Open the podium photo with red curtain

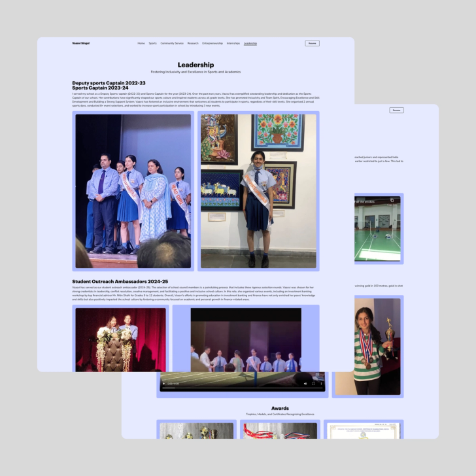coord(120,340)
